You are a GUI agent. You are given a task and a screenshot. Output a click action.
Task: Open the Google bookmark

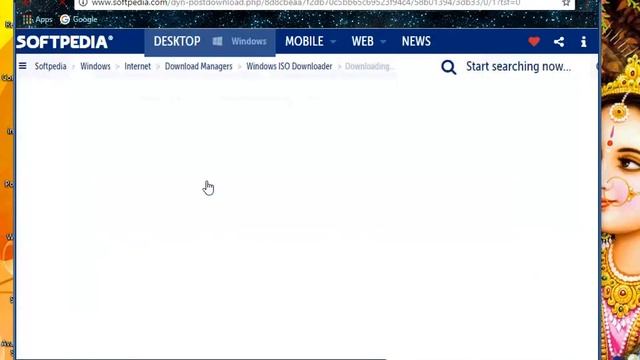click(x=79, y=20)
